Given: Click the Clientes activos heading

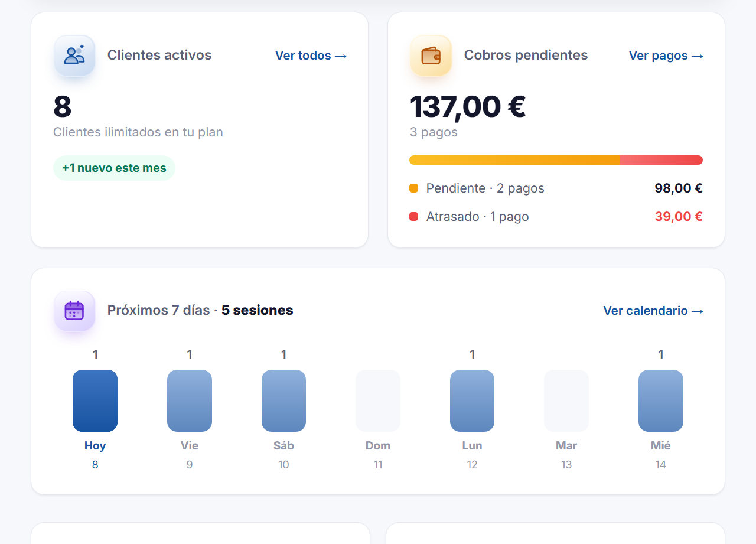Looking at the screenshot, I should [x=159, y=56].
